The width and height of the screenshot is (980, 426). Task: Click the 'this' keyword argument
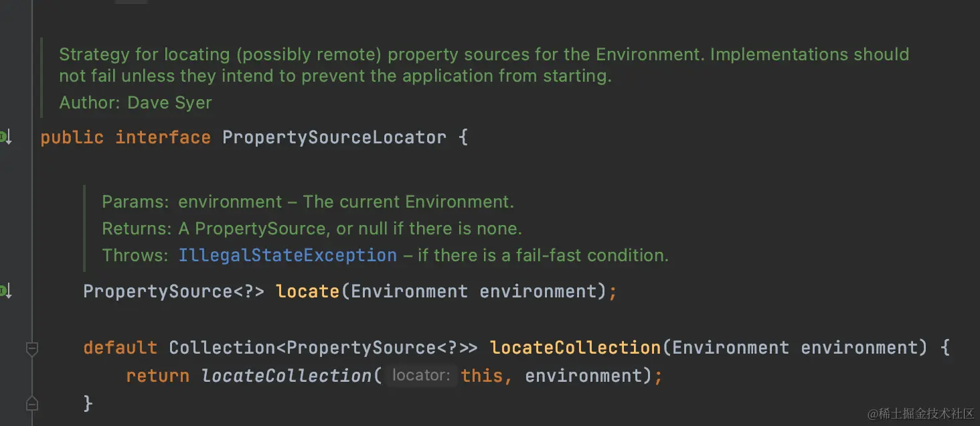point(482,376)
